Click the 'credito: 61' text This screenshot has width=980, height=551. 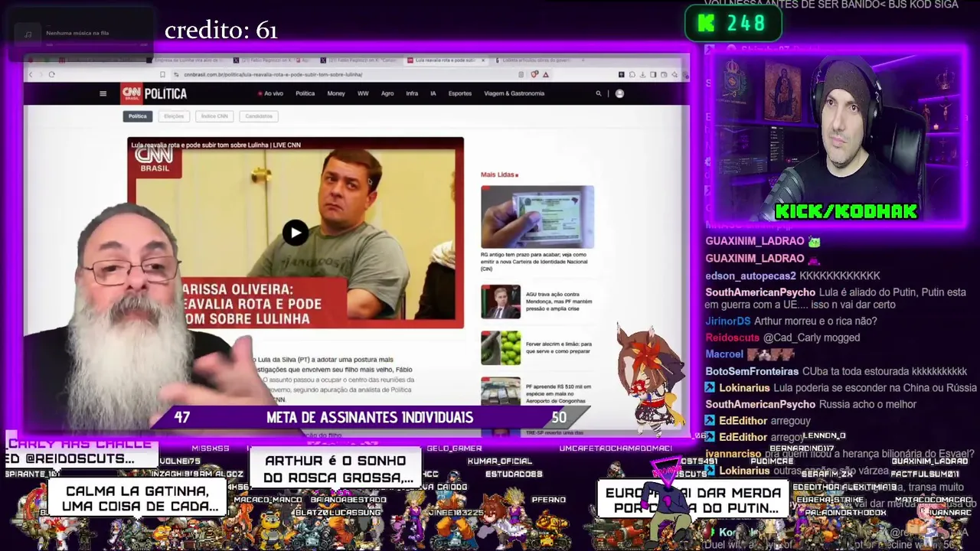point(220,31)
